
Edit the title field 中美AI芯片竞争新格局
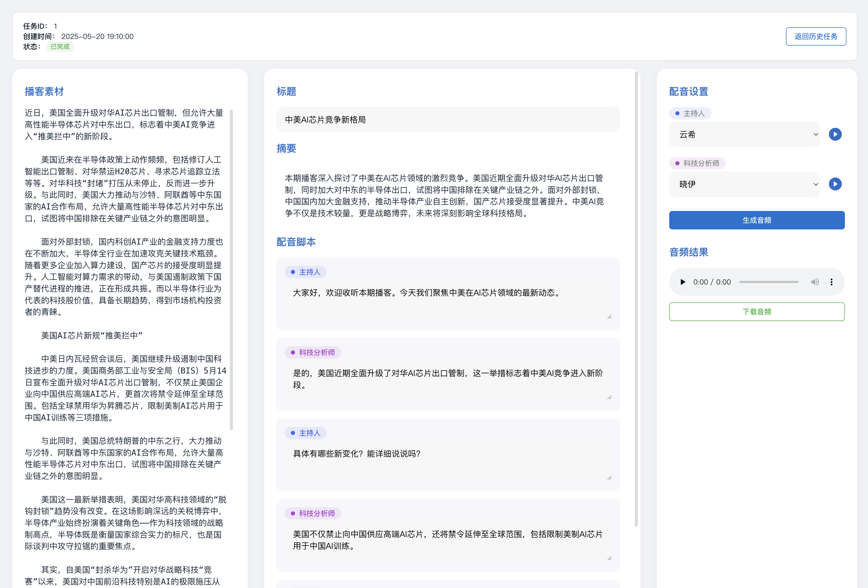click(448, 119)
